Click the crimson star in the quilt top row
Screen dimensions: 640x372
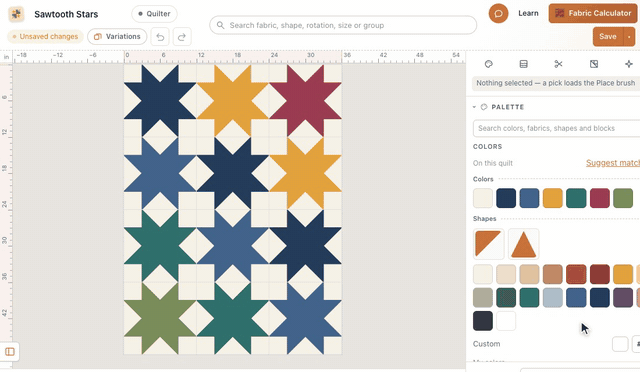click(305, 100)
